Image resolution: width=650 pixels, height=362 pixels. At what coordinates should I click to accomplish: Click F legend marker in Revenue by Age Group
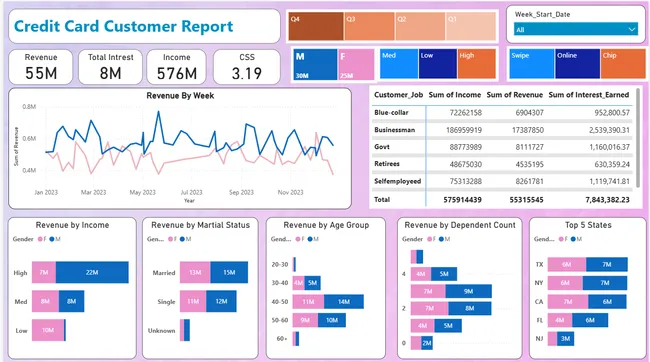pyautogui.click(x=298, y=239)
